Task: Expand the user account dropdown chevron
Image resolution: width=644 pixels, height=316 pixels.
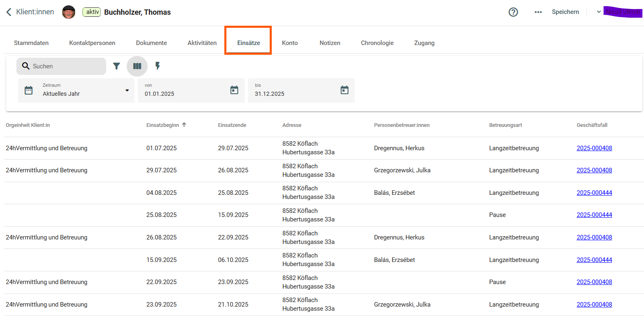Action: tap(598, 12)
